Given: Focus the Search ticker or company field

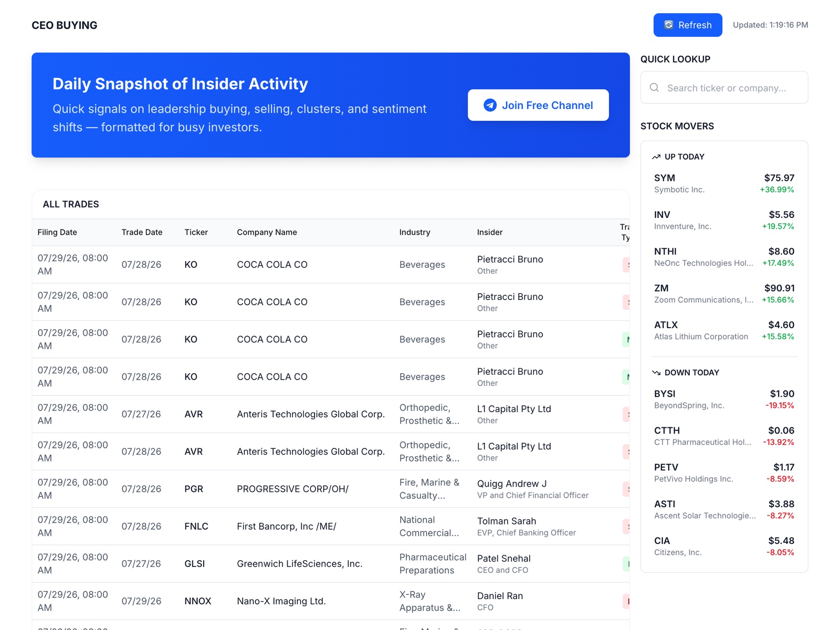Looking at the screenshot, I should point(724,88).
